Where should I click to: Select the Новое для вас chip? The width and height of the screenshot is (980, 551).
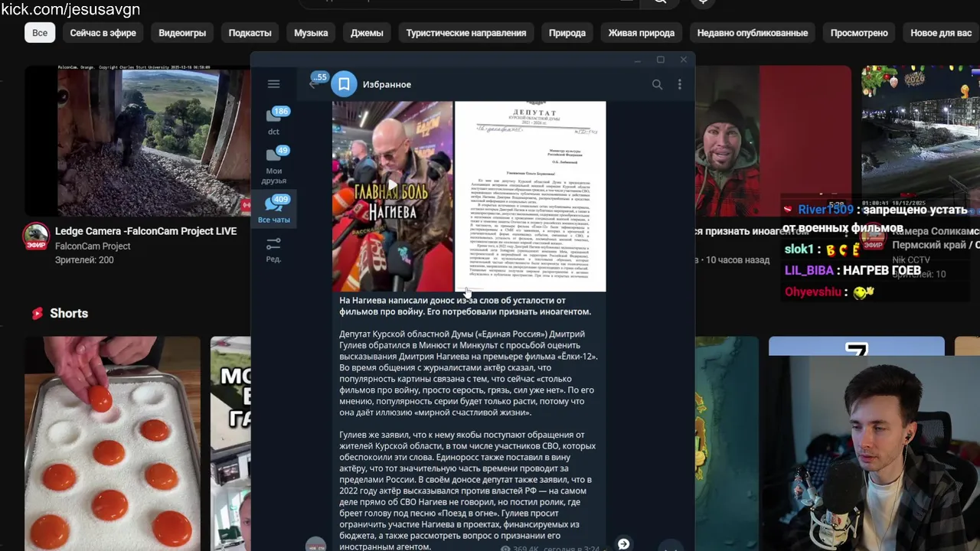click(x=941, y=33)
